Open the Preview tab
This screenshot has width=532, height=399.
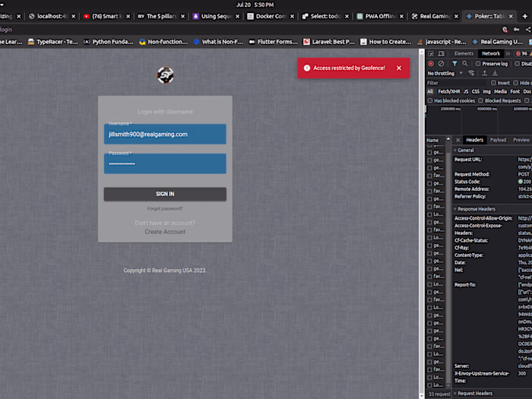click(x=521, y=140)
